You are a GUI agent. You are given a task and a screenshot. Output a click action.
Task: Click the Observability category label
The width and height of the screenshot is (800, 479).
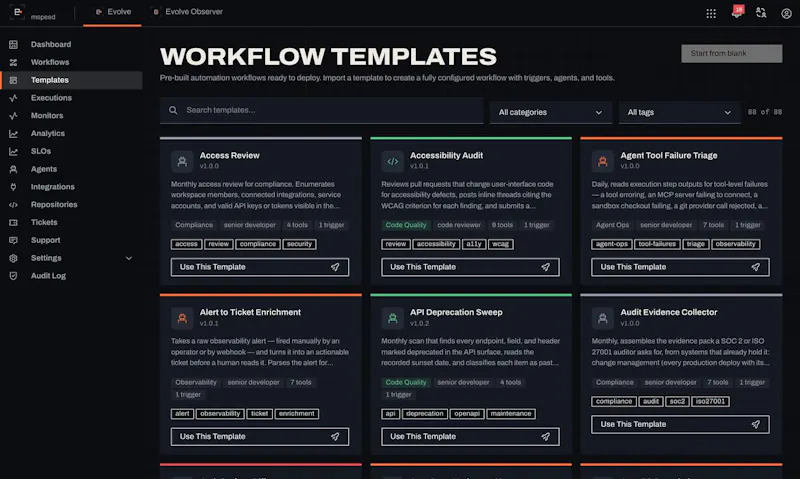pyautogui.click(x=196, y=383)
